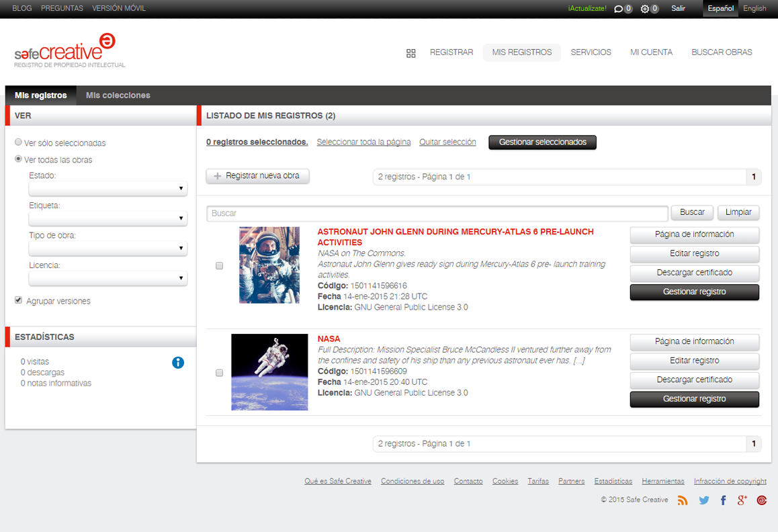Viewport: 778px width, 532px height.
Task: Click the Buscar search input field
Action: 437,213
